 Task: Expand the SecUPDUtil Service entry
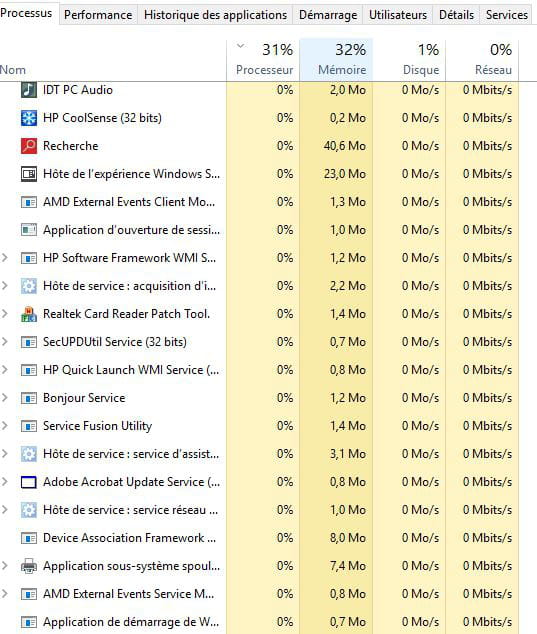(5, 342)
